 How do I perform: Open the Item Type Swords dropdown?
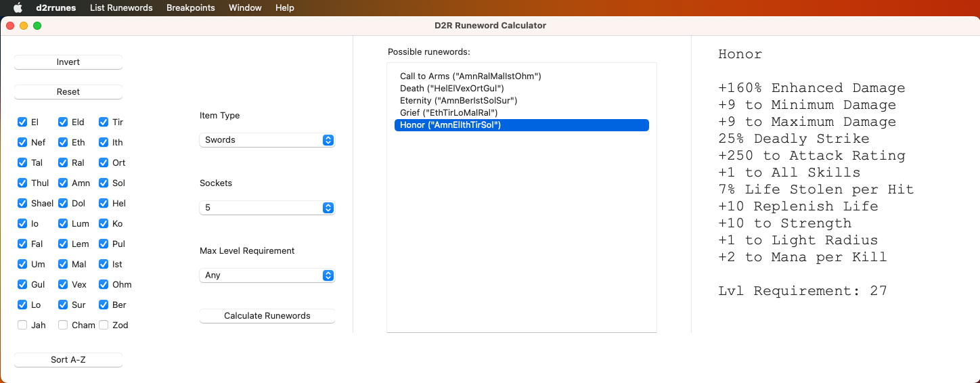click(x=267, y=140)
